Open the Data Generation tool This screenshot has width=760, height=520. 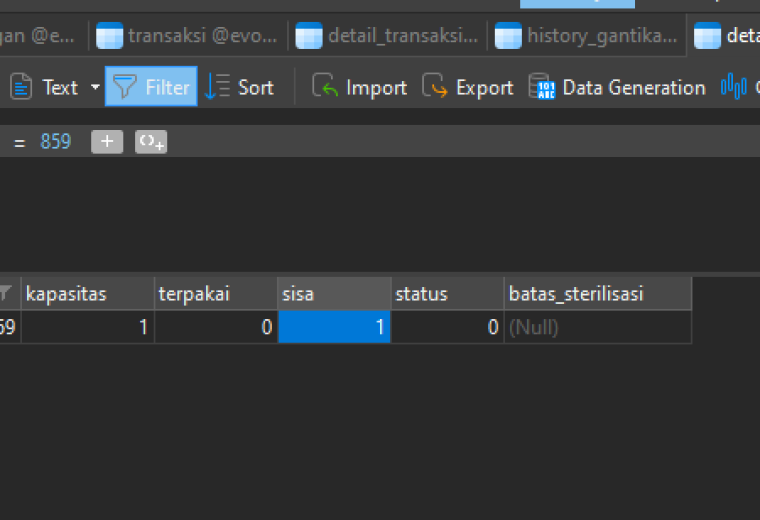617,87
